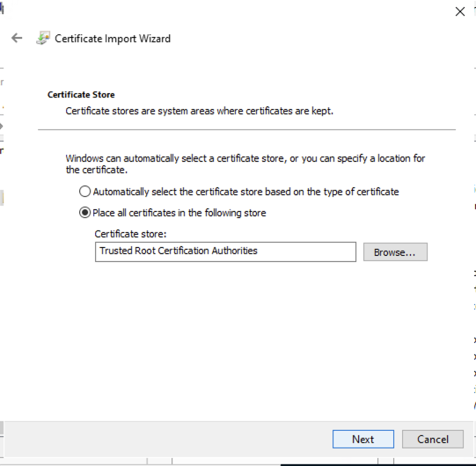
Task: Close the wizard with the X icon
Action: 460,11
